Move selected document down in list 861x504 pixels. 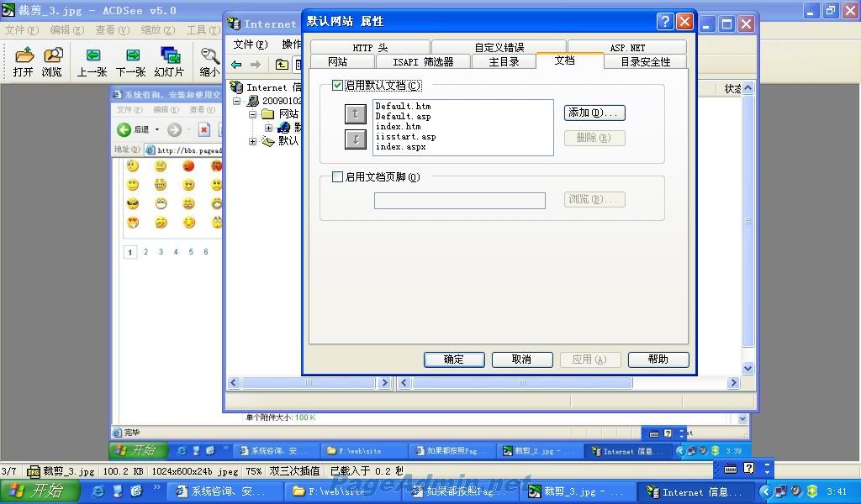coord(356,139)
